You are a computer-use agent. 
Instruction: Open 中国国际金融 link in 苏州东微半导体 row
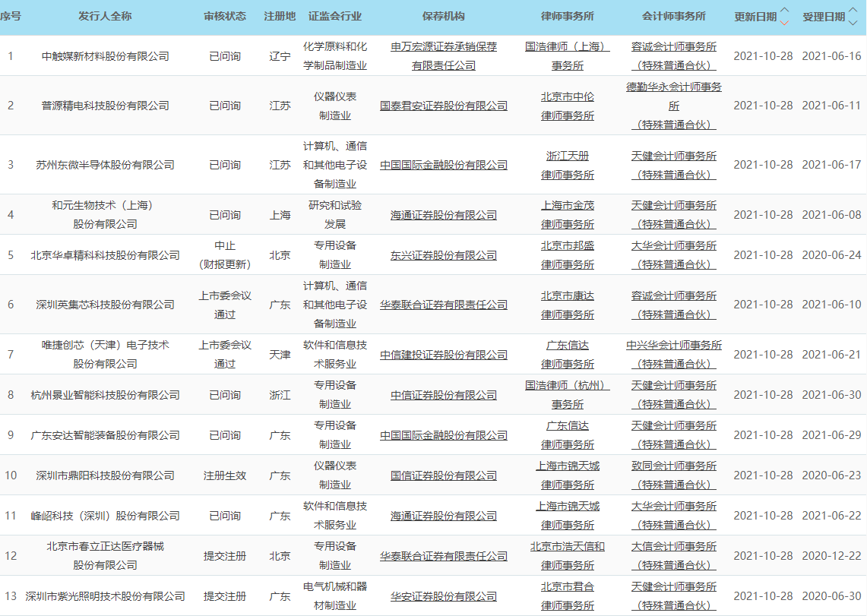[444, 165]
